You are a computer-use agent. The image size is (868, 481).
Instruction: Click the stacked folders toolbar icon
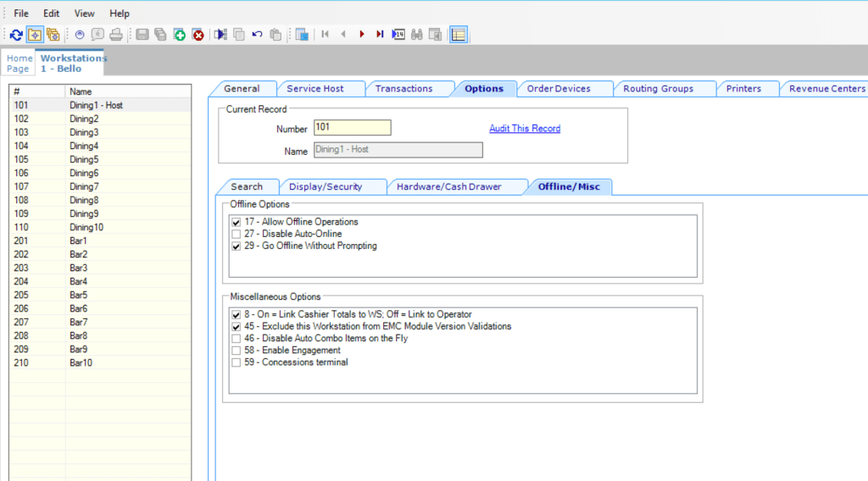pyautogui.click(x=53, y=35)
